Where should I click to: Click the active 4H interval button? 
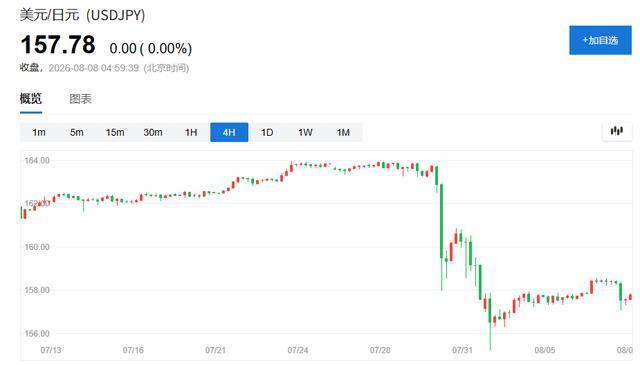click(x=229, y=132)
